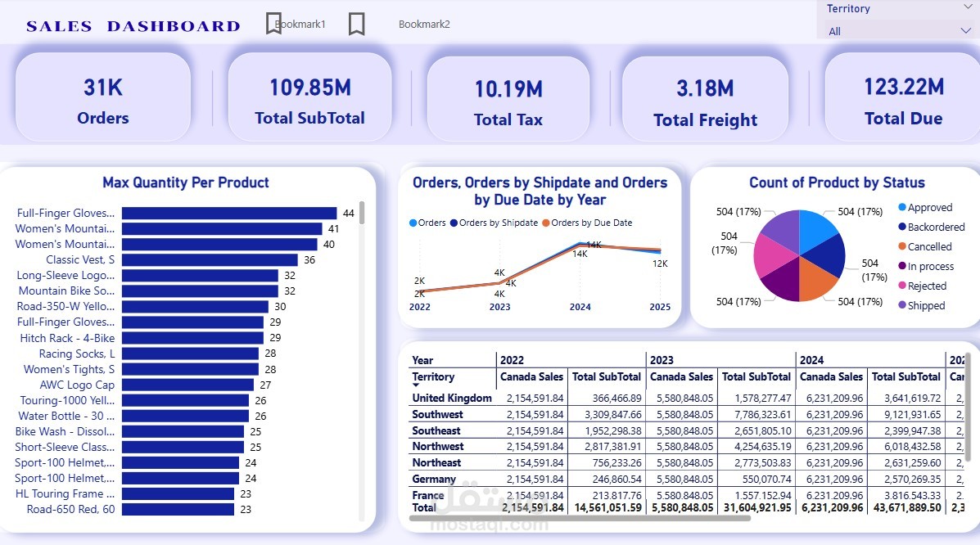The width and height of the screenshot is (980, 545).
Task: Click the Racing Socks, L bar
Action: (190, 354)
